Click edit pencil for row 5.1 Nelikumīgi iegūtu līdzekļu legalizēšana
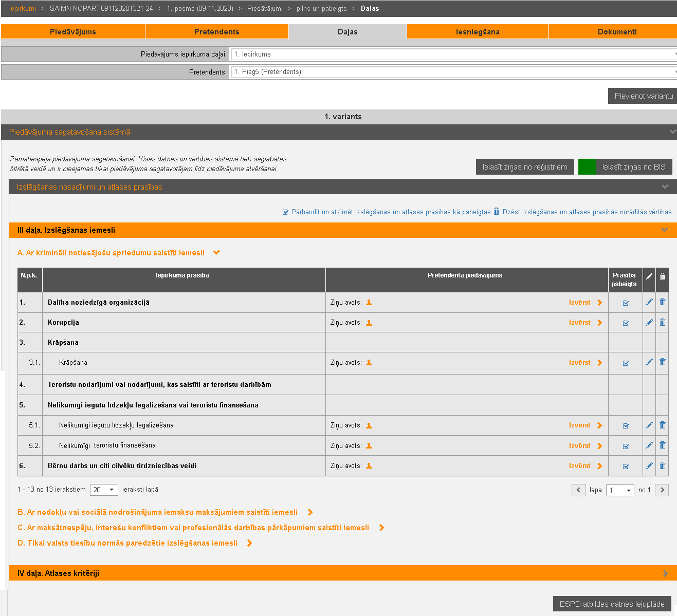 pos(649,425)
